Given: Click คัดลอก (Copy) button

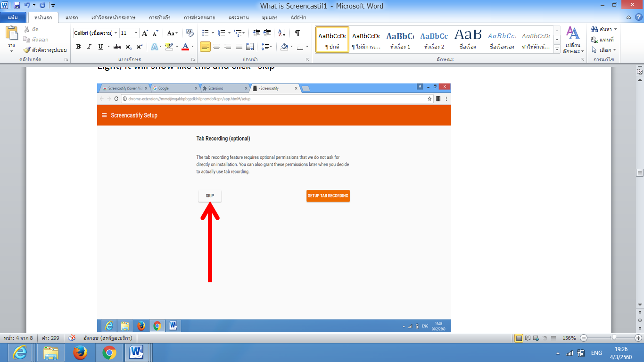Looking at the screenshot, I should 37,40.
